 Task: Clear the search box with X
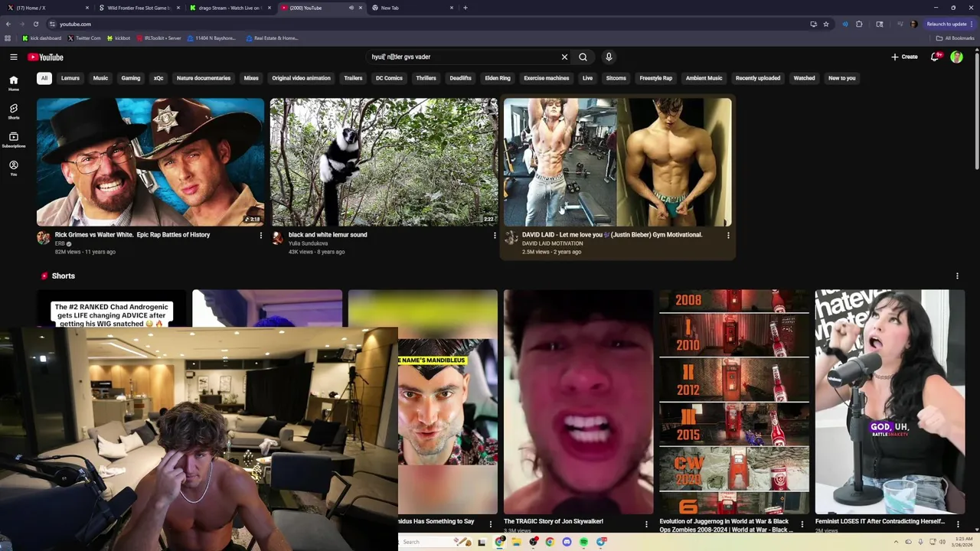click(x=564, y=57)
